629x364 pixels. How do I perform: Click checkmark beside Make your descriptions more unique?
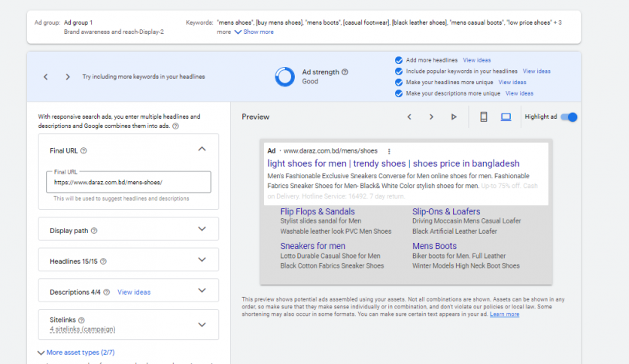click(399, 93)
